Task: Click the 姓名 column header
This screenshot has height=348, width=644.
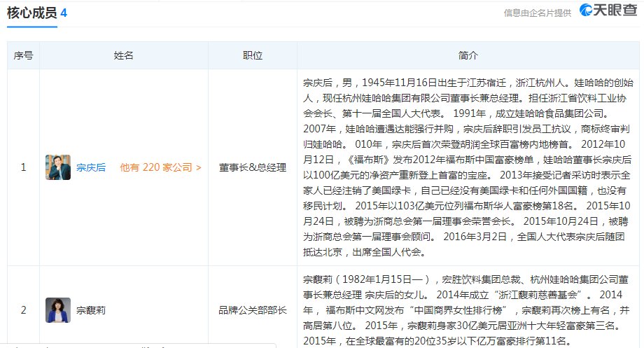Action: (124, 55)
